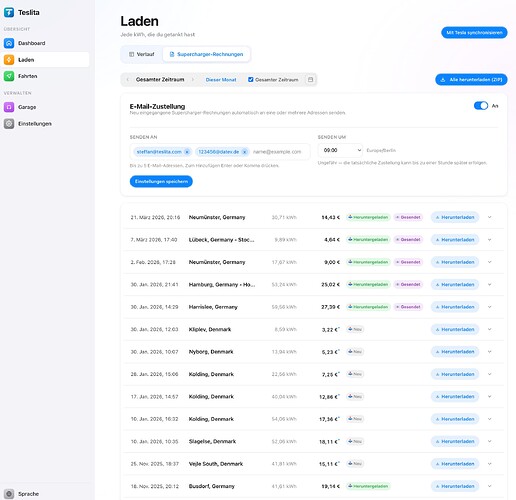Open the purple Garage icon

tap(9, 107)
